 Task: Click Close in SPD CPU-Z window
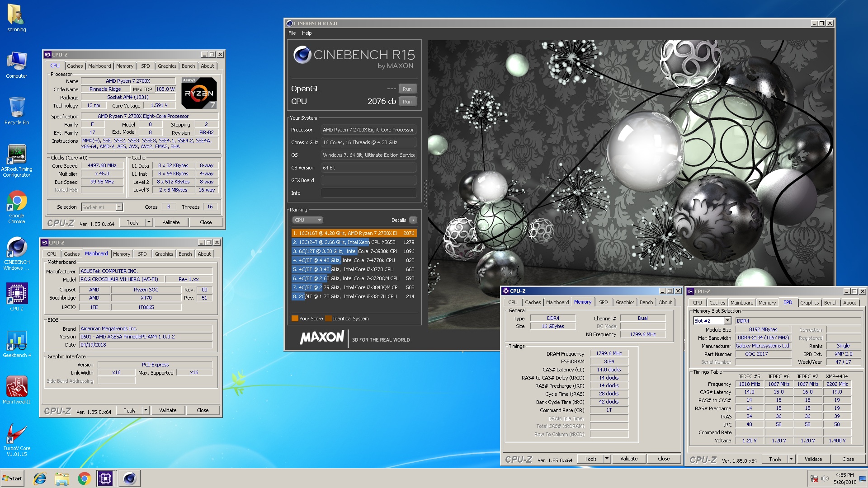point(848,459)
